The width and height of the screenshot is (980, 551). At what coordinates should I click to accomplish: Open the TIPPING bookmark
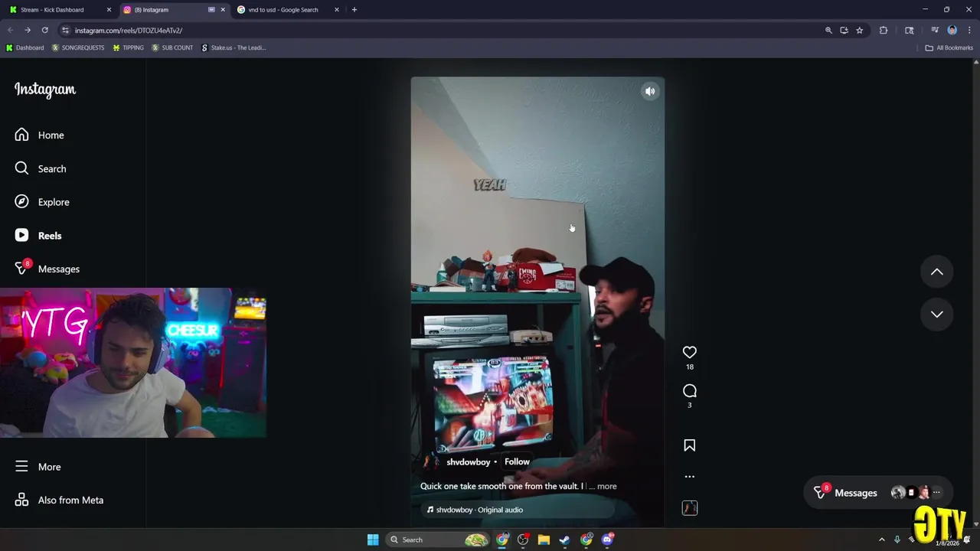click(128, 47)
